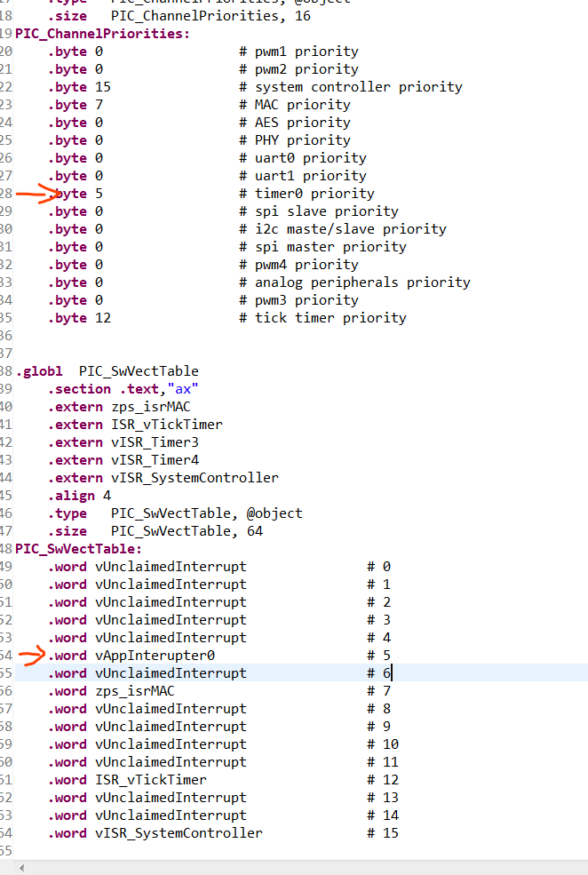Click vUnclaimedInterrupt on the '# 2' line
The height and width of the screenshot is (875, 588).
(171, 602)
